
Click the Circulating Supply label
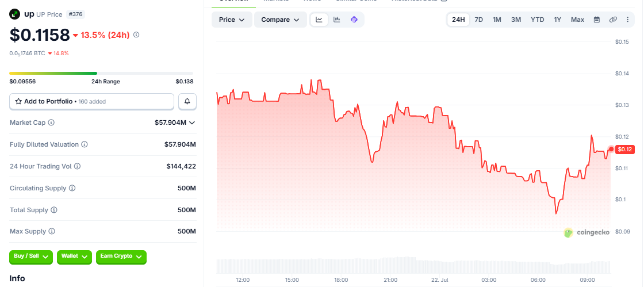point(38,188)
